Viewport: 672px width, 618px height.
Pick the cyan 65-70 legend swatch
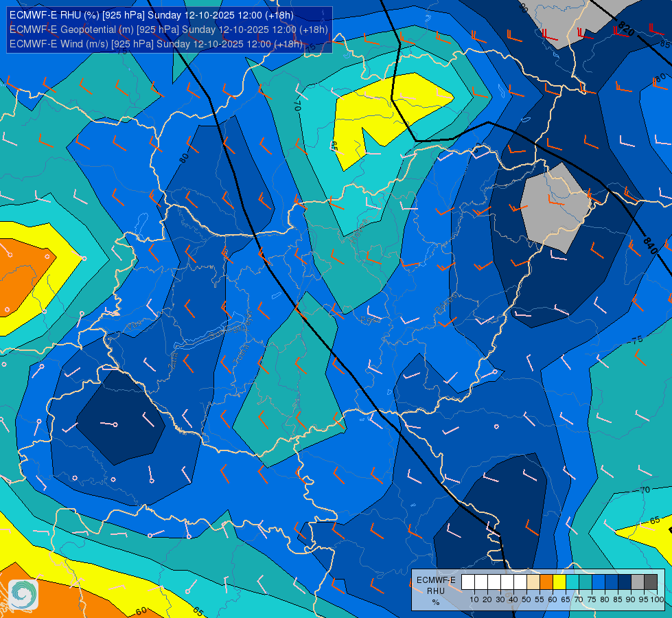pos(572,582)
